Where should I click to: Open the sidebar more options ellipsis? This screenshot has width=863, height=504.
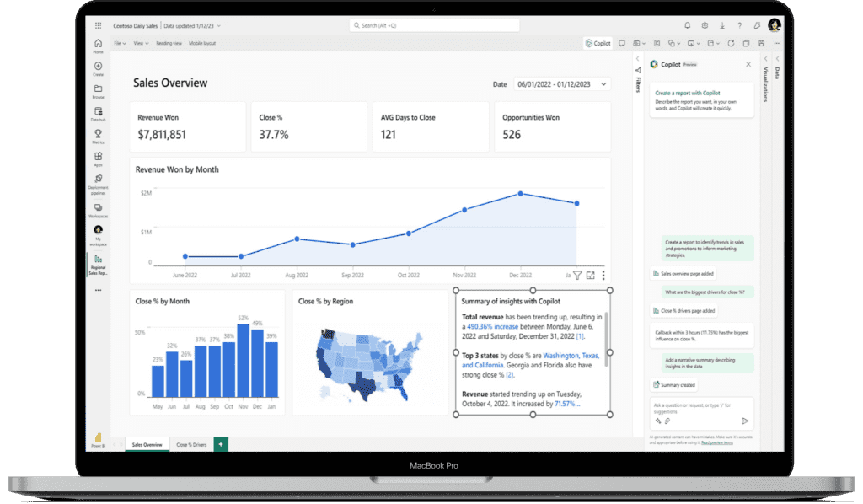(98, 290)
